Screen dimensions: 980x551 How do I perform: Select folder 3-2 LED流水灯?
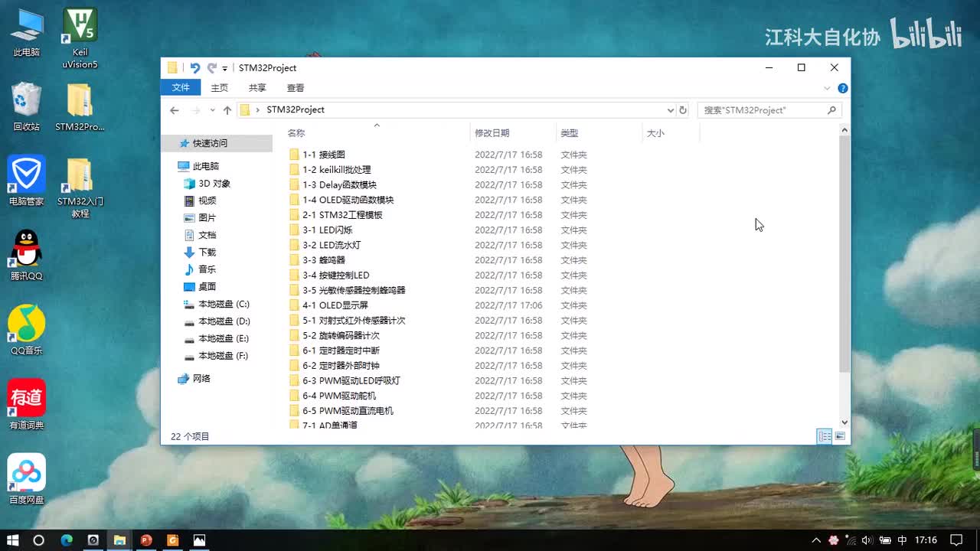coord(325,245)
